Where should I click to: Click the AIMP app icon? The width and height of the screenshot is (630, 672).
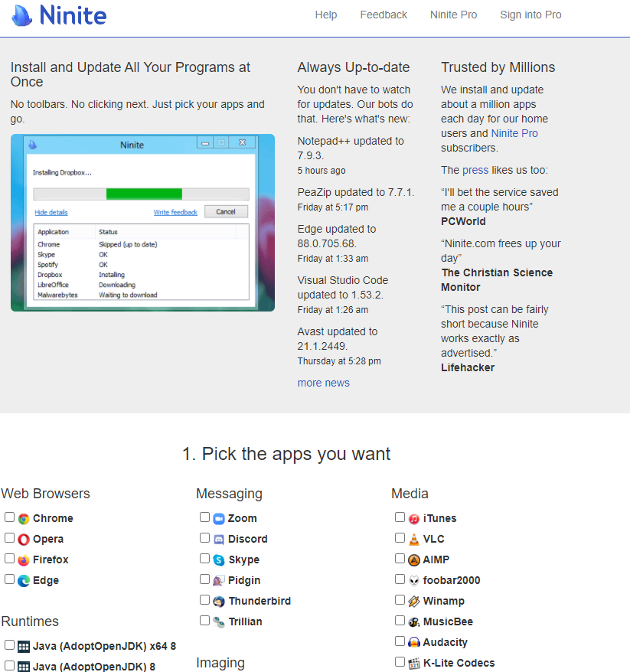414,559
